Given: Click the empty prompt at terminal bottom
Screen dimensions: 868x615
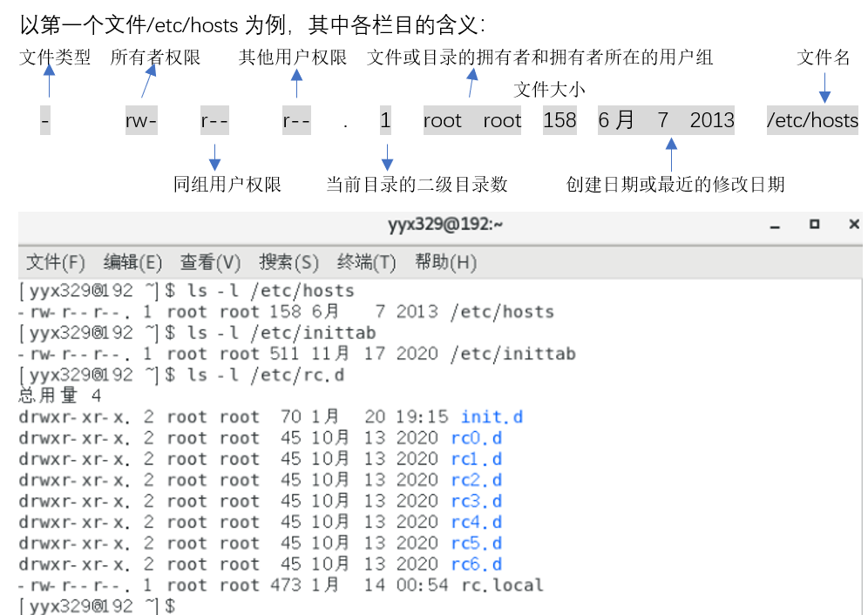Looking at the screenshot, I should (98, 605).
